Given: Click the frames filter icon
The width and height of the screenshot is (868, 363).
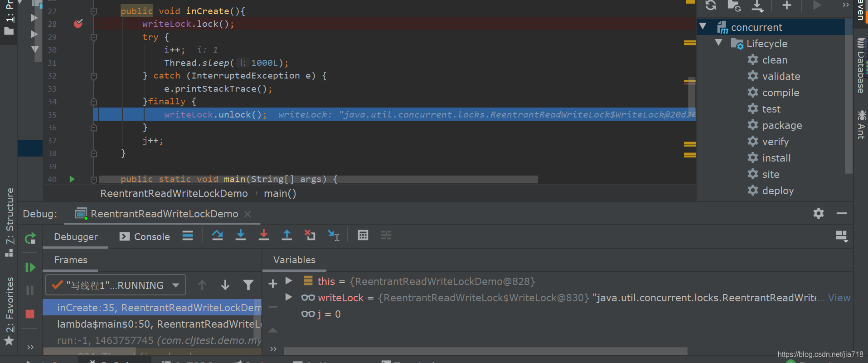Looking at the screenshot, I should (x=248, y=285).
